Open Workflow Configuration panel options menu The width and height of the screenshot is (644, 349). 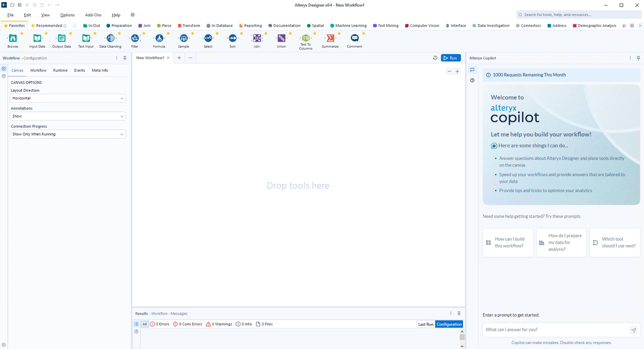tap(117, 58)
